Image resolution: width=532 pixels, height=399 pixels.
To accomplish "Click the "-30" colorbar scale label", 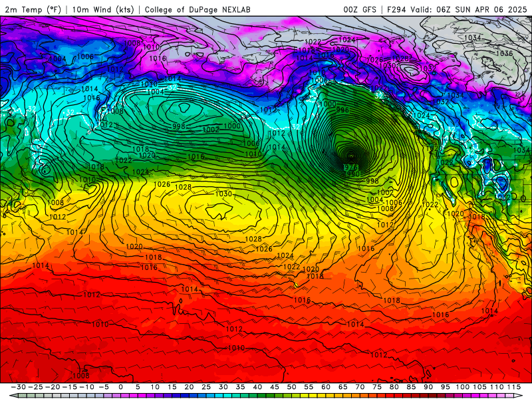I will 19,387.
